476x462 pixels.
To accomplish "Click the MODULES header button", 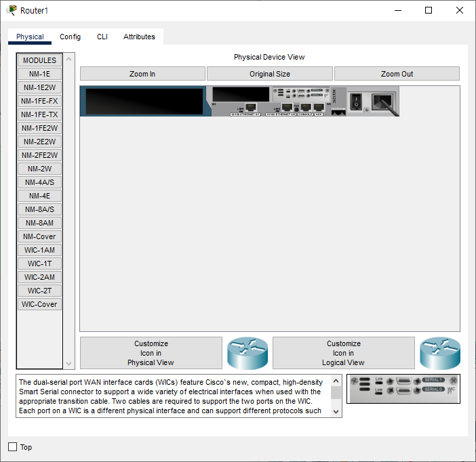I will coord(39,60).
